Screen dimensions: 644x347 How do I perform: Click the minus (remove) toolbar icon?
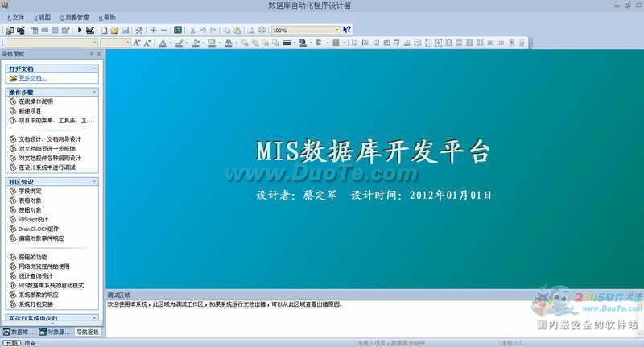164,30
